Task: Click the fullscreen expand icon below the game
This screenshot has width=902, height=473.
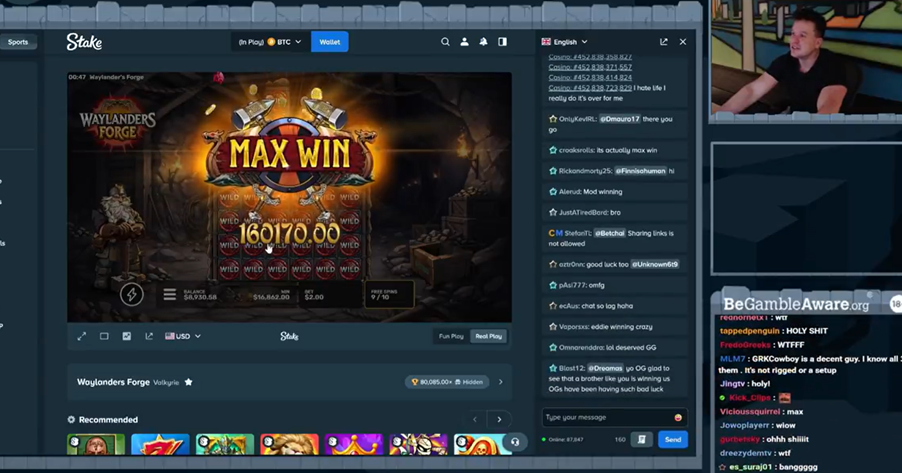Action: (x=82, y=336)
